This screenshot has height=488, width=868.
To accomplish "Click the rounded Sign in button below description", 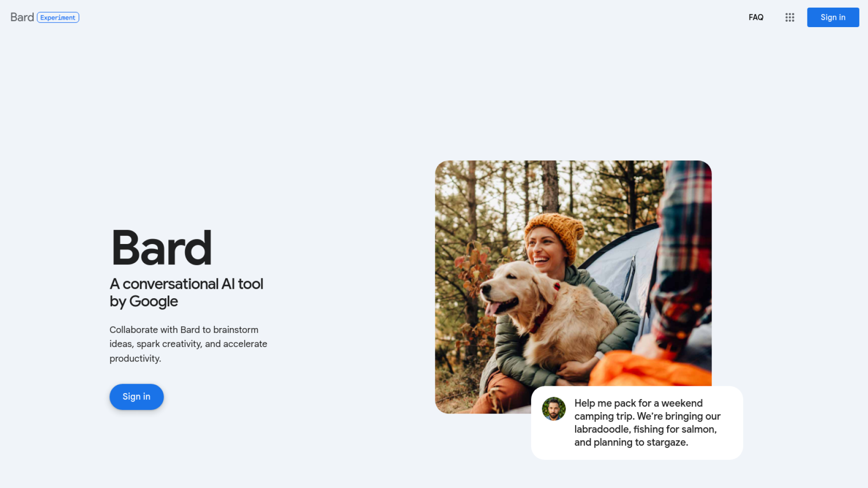I will (x=137, y=397).
